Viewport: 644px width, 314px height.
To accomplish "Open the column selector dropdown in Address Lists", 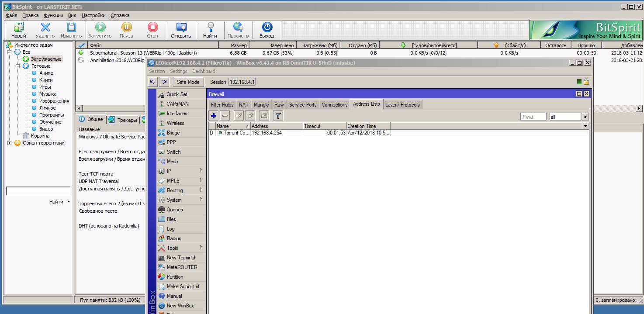I will 585,126.
